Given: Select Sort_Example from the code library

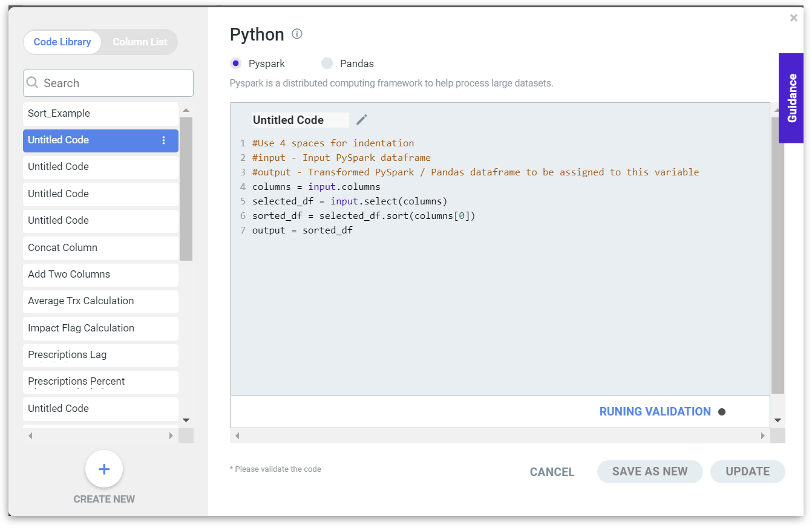Looking at the screenshot, I should click(100, 114).
